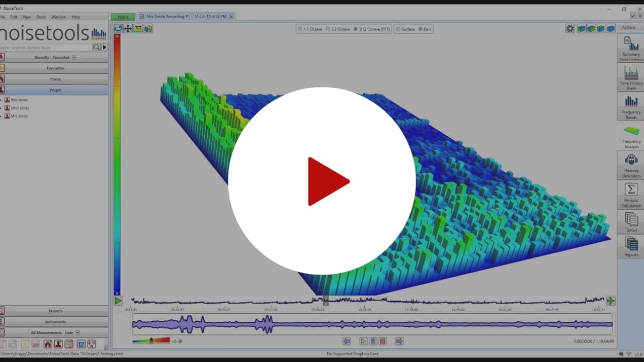The width and height of the screenshot is (644, 362).
Task: Open the 3D view settings gear
Action: [570, 29]
